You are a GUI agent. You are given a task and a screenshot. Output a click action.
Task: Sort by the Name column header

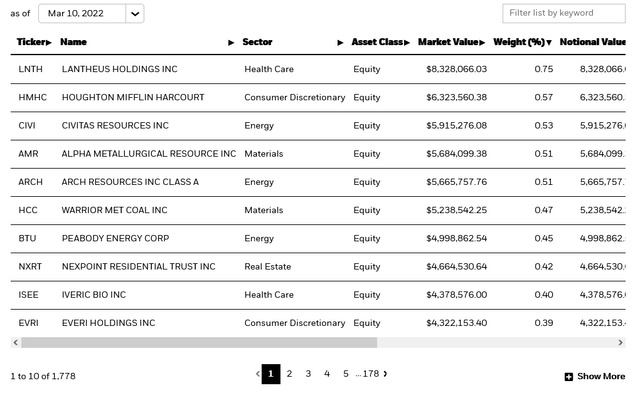click(73, 42)
